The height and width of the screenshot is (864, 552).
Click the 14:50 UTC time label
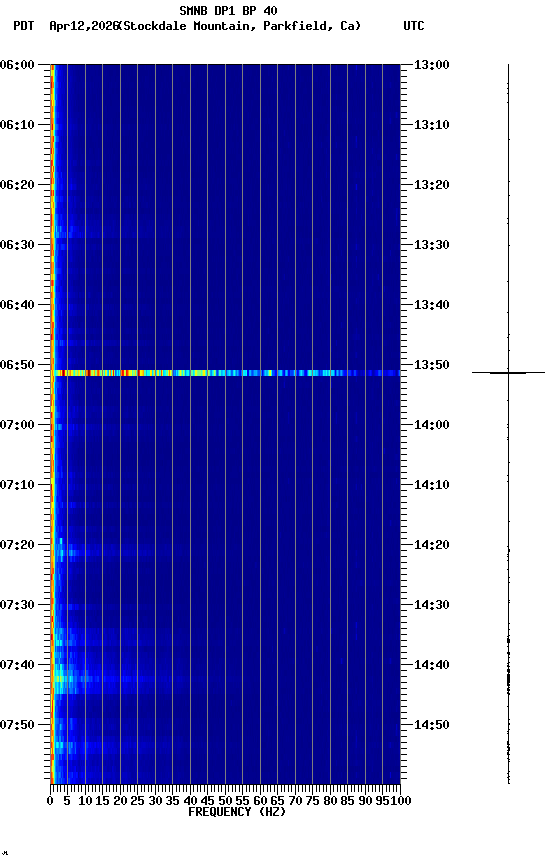click(x=432, y=726)
